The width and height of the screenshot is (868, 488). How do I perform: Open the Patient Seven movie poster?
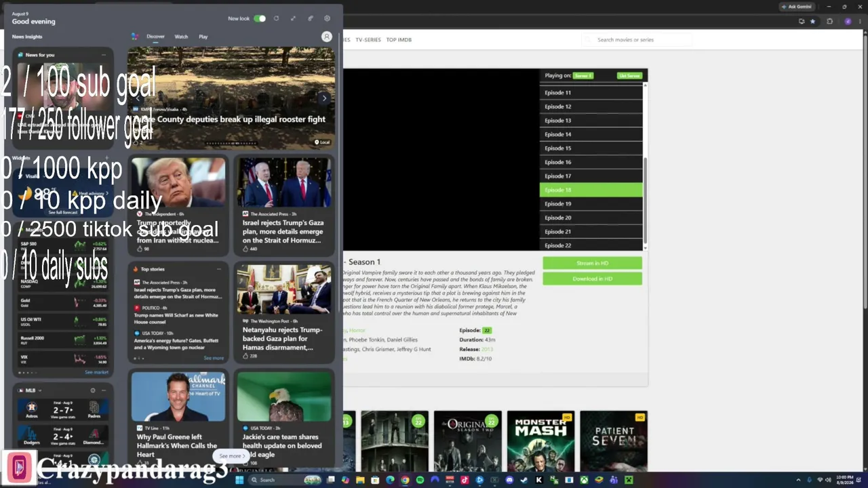pos(614,441)
